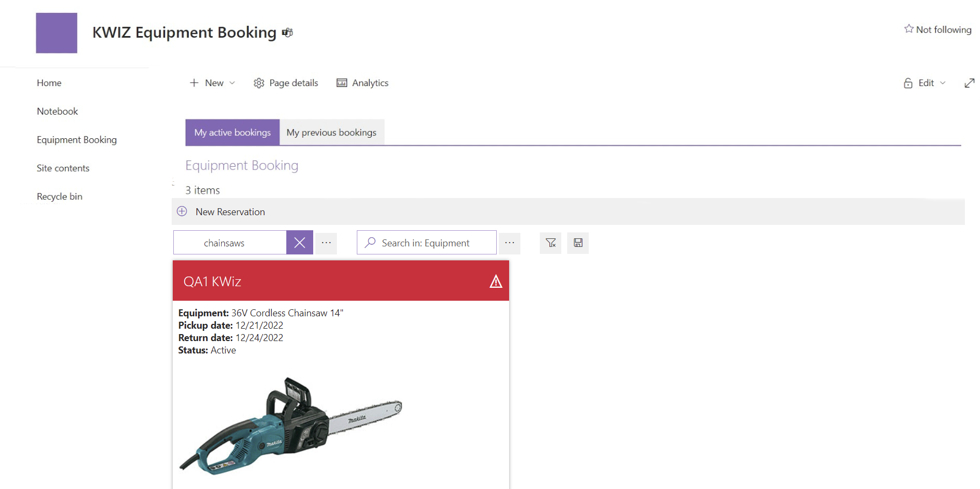Click the clear filter funnel icon

pos(550,243)
